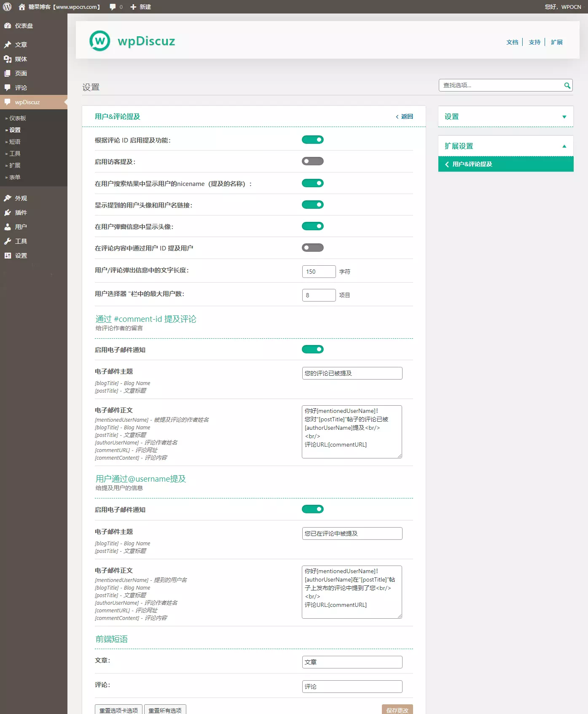This screenshot has height=714, width=588.
Task: Click the 用户 users icon
Action: (8, 227)
